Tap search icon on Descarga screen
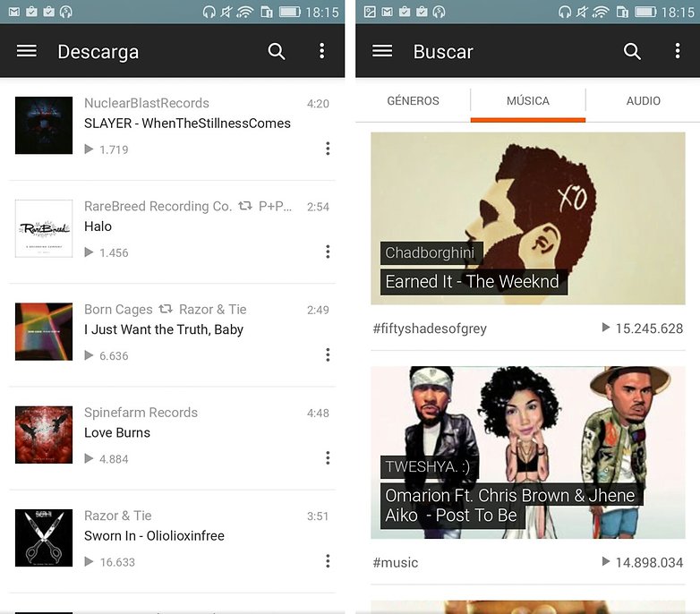 pos(277,51)
